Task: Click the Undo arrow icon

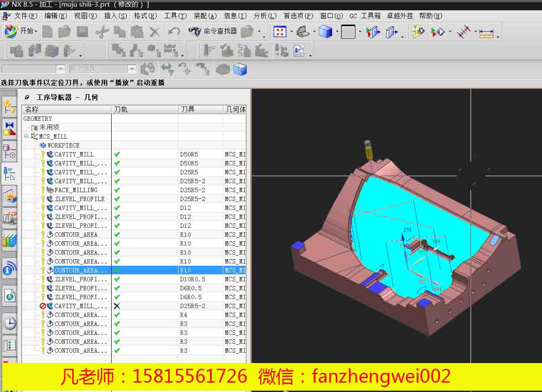Action: (174, 32)
